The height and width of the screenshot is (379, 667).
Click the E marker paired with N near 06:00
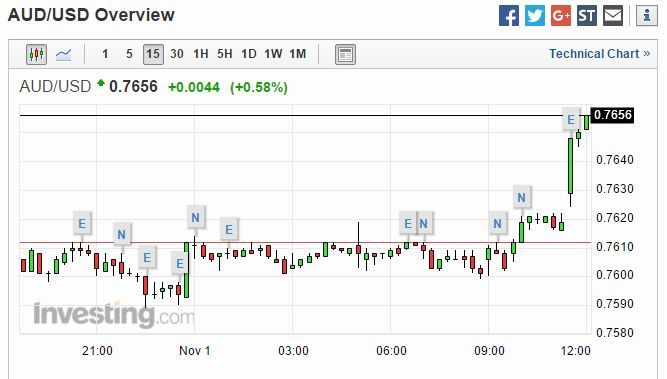click(x=408, y=223)
